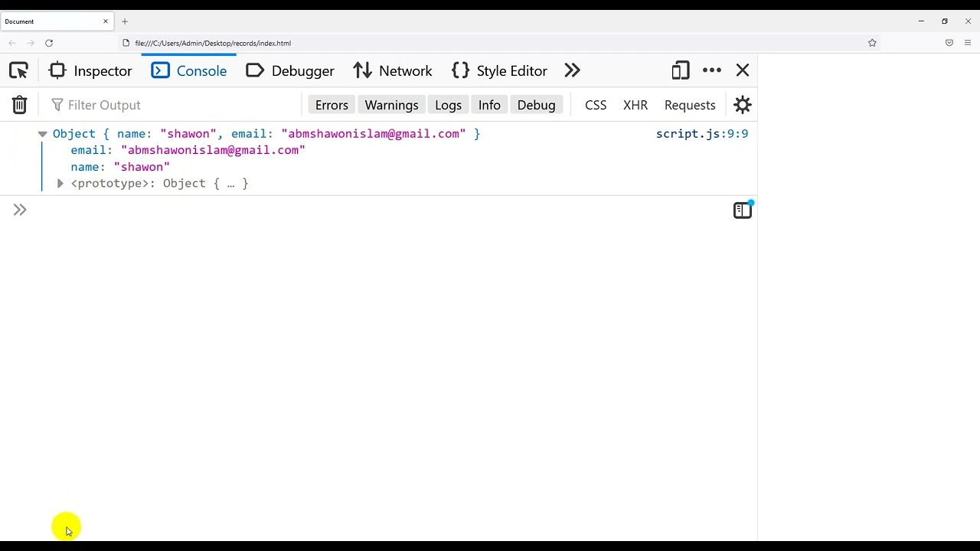Collapse the logged Object entry
Image resolution: width=980 pixels, height=551 pixels.
[x=42, y=134]
